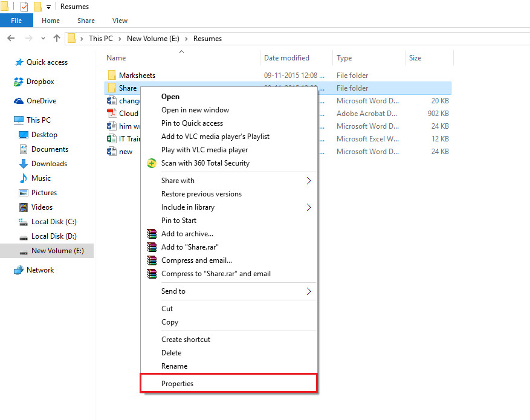
Task: Open the View ribbon tab
Action: point(120,21)
